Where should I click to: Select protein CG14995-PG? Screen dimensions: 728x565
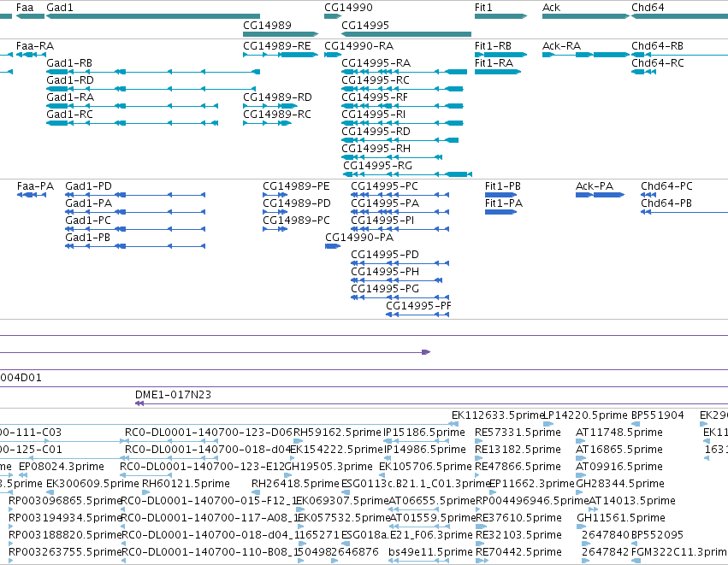point(400,297)
